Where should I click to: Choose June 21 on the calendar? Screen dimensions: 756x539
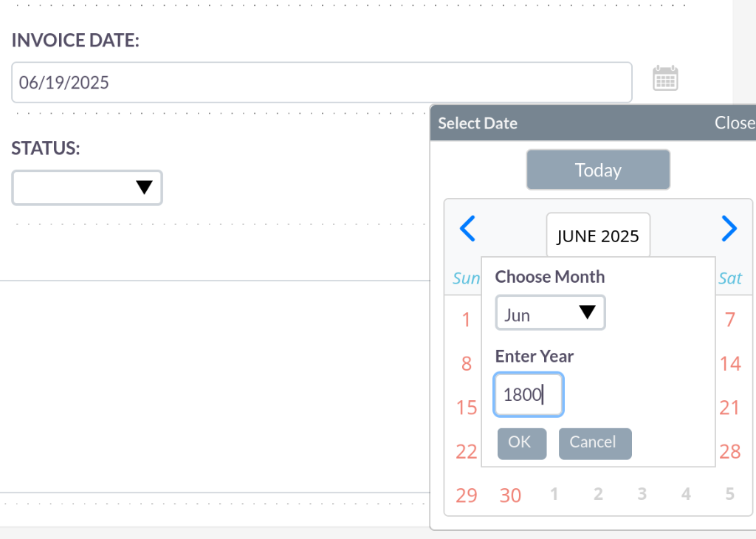[729, 408]
